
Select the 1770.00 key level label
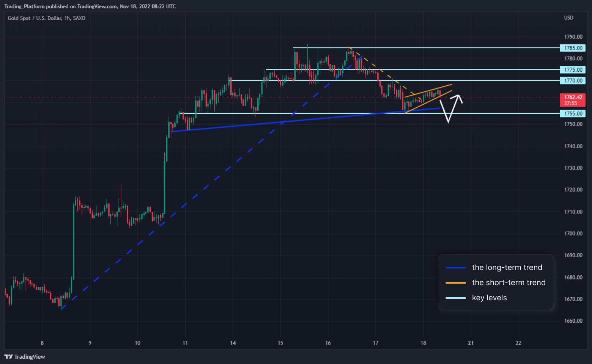click(x=573, y=81)
